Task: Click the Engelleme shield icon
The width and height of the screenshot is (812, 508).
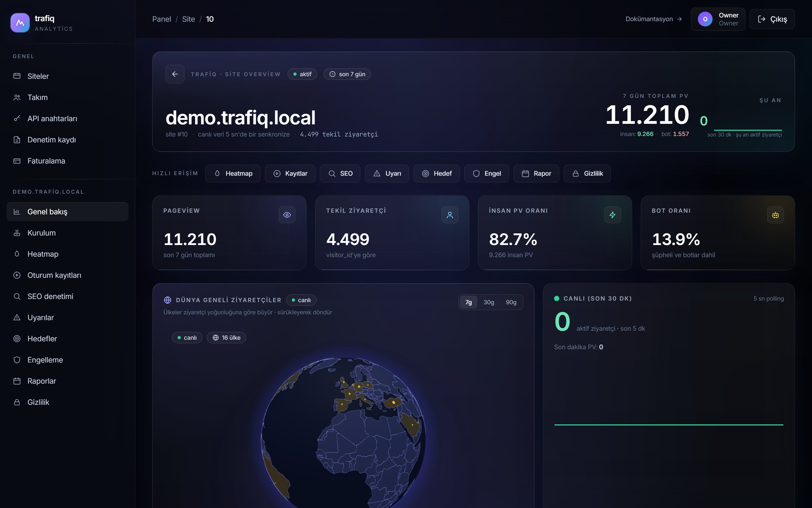Action: (x=17, y=360)
